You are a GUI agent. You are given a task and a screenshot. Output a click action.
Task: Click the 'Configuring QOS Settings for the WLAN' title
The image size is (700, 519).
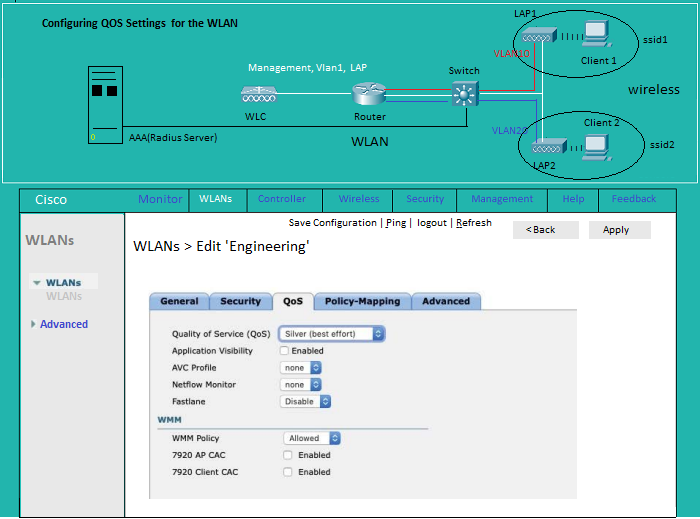tap(140, 23)
